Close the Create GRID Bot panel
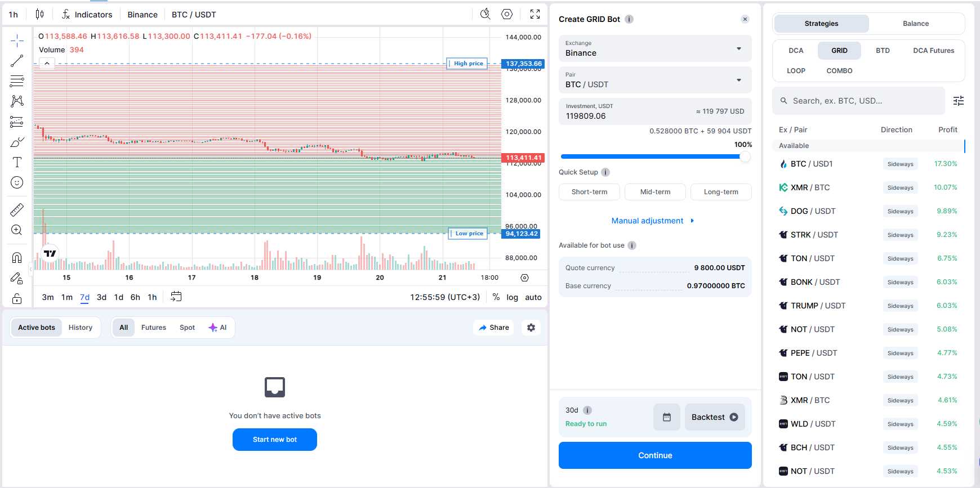This screenshot has height=488, width=980. (x=745, y=19)
